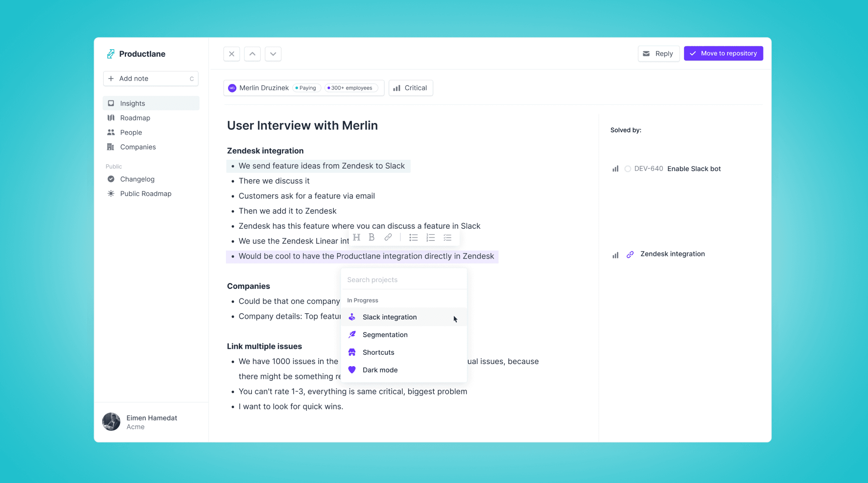Close the note with the X button
This screenshot has width=868, height=483.
[x=232, y=54]
